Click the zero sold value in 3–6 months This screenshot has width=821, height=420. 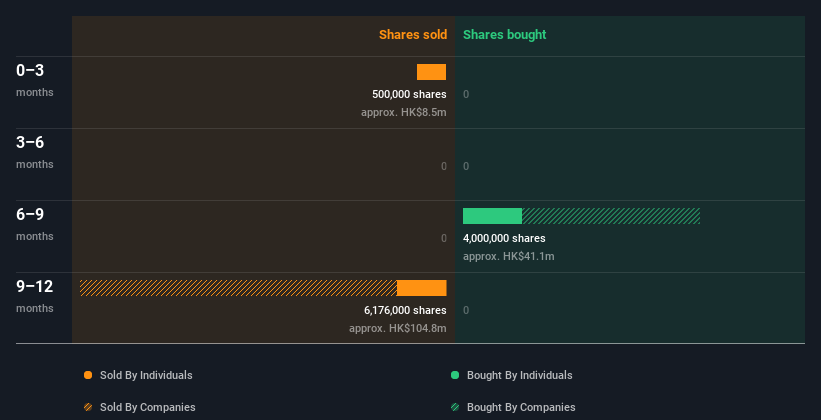444,167
